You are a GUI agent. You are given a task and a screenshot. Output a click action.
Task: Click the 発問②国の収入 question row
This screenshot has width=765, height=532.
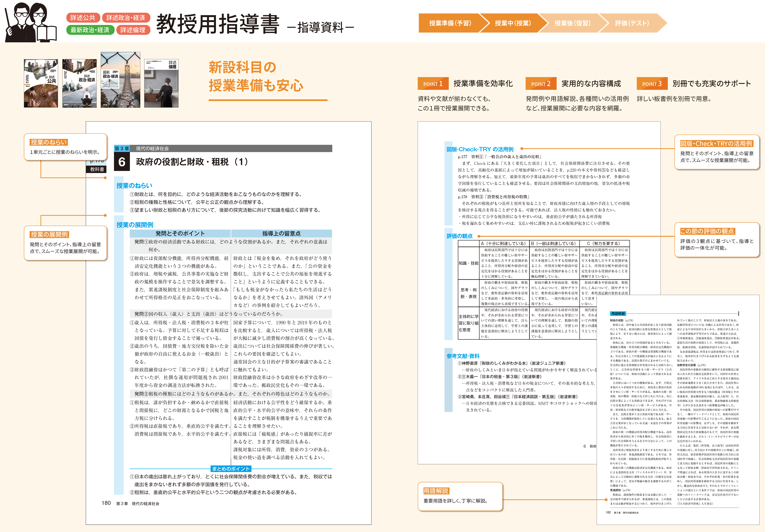click(x=231, y=314)
